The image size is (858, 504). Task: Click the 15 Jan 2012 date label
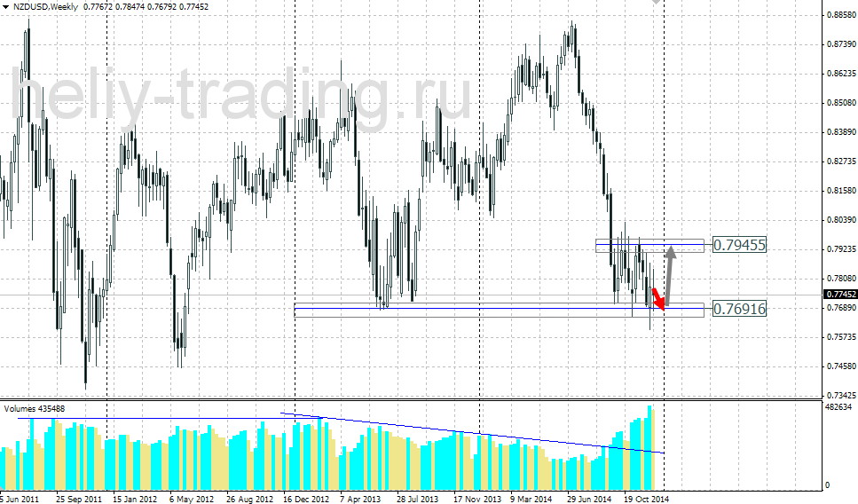pos(135,499)
